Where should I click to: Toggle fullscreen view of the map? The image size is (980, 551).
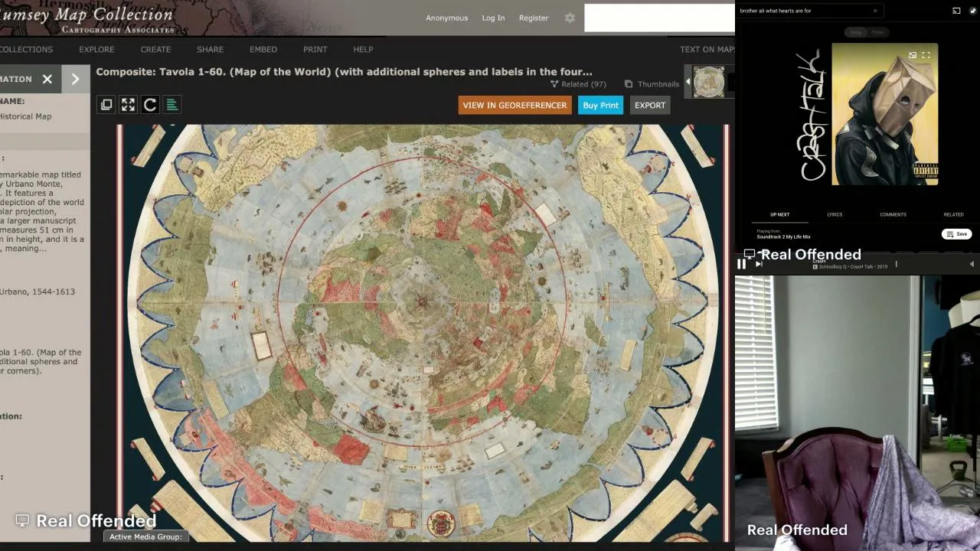tap(128, 105)
